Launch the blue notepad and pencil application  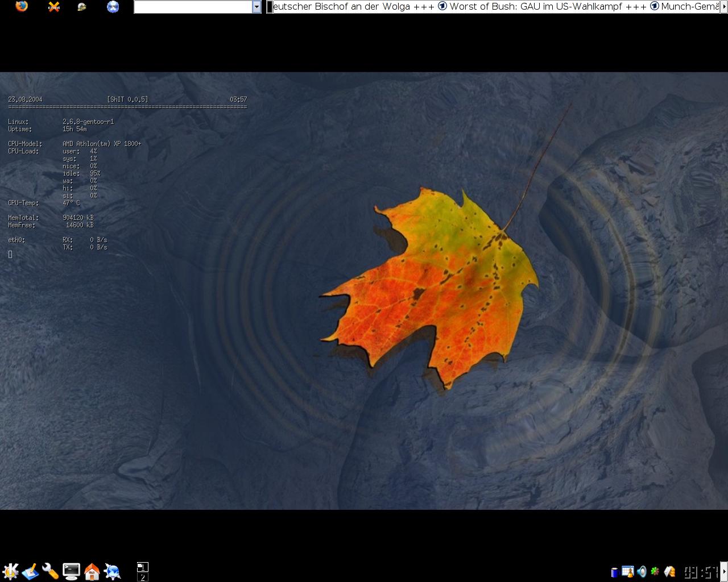pos(30,571)
